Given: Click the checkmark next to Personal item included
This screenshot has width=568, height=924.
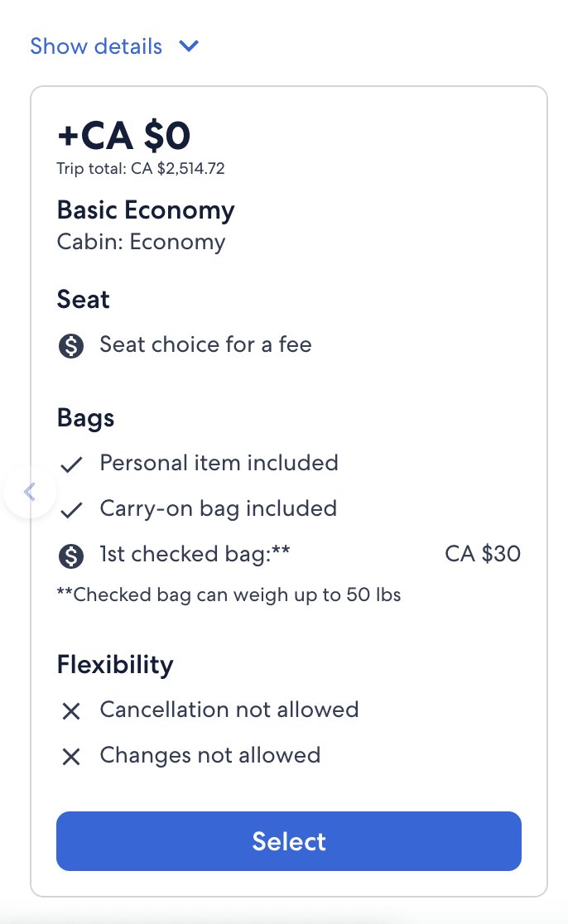Looking at the screenshot, I should 71,464.
